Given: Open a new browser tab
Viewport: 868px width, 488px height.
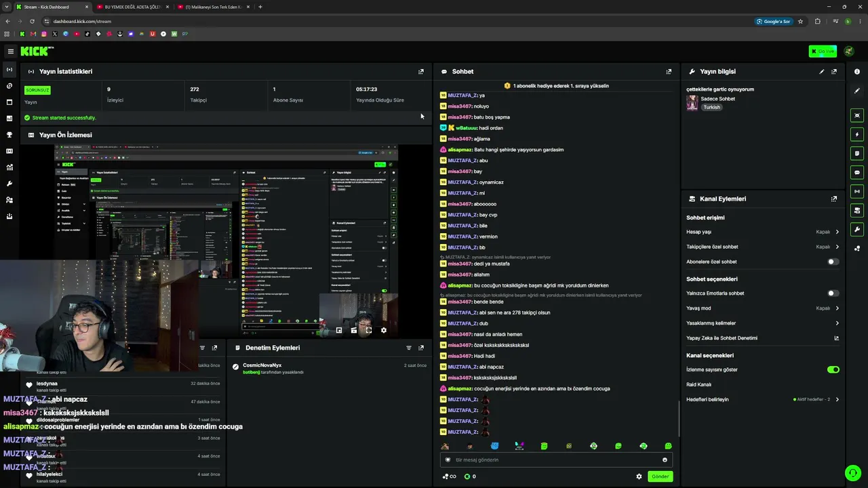Looking at the screenshot, I should coord(260,7).
